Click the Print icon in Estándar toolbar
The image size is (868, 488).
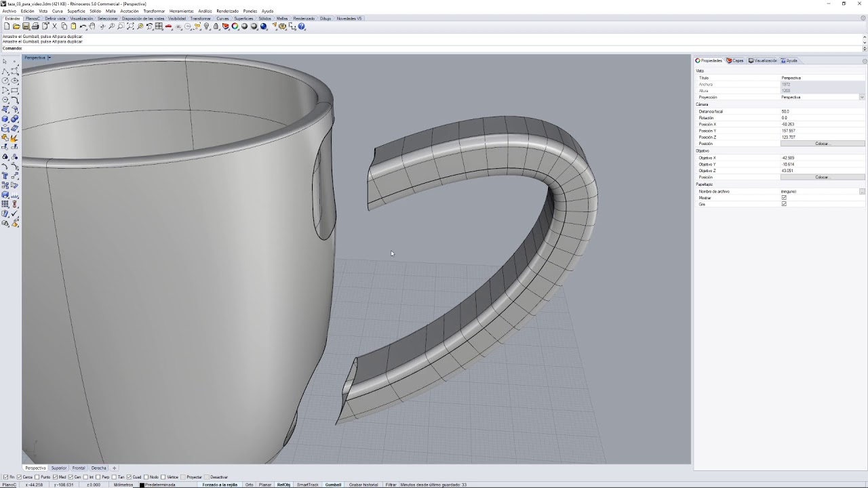pos(35,26)
